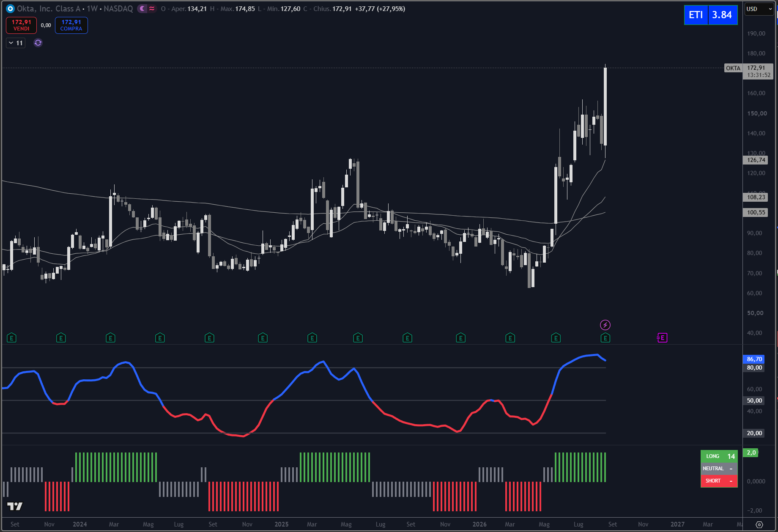Click the 172,91 VENDI sell button

click(21, 25)
